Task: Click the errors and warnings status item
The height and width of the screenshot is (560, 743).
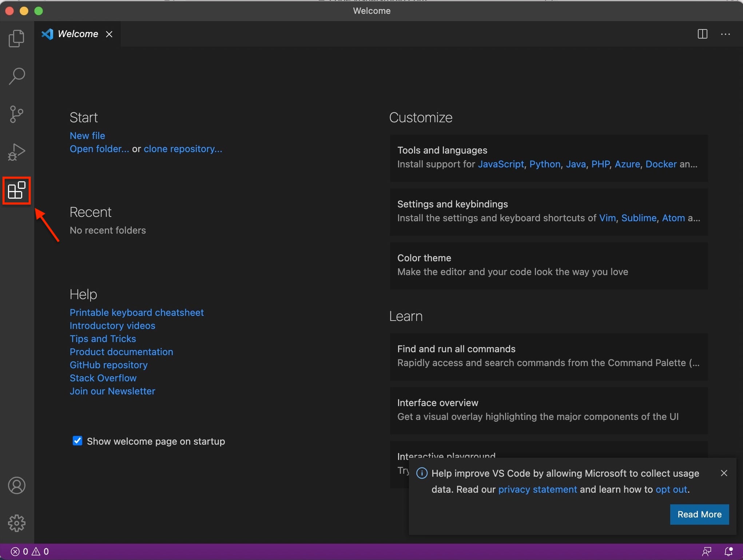Action: tap(30, 552)
